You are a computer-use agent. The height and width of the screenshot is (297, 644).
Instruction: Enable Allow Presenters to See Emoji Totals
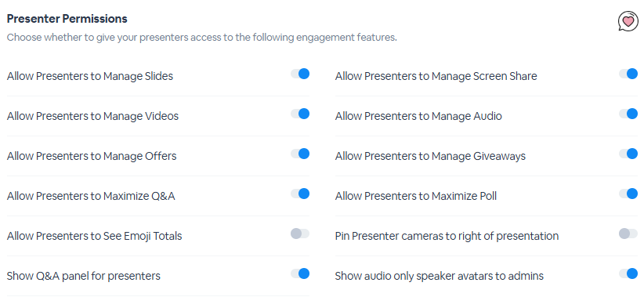click(300, 234)
